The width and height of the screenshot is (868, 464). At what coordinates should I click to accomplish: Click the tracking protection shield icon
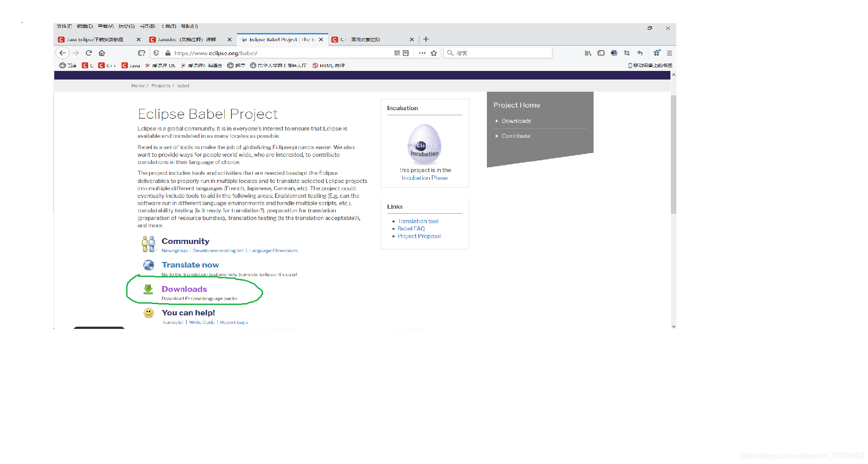[156, 53]
